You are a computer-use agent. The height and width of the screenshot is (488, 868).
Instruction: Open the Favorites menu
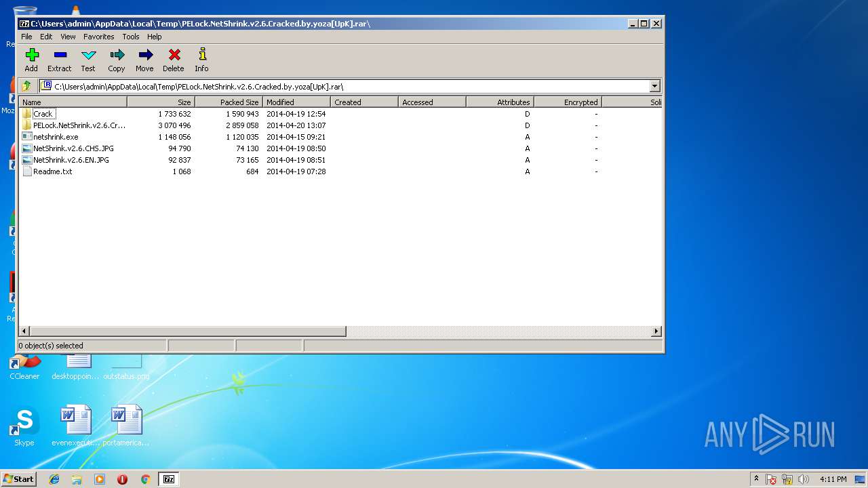(x=99, y=37)
